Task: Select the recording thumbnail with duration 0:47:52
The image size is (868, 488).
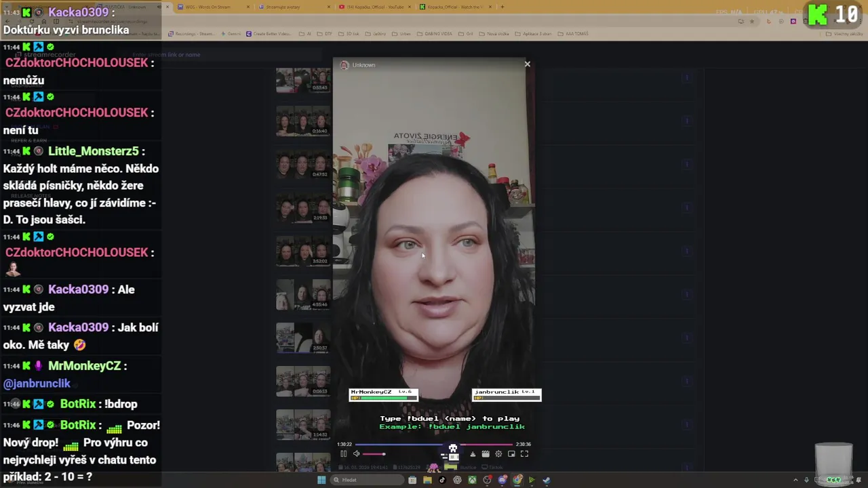Action: [x=303, y=165]
